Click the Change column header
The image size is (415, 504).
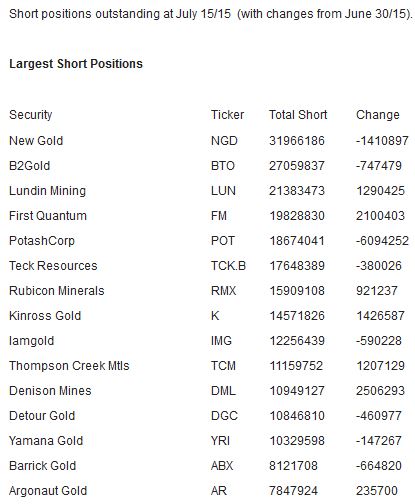378,115
